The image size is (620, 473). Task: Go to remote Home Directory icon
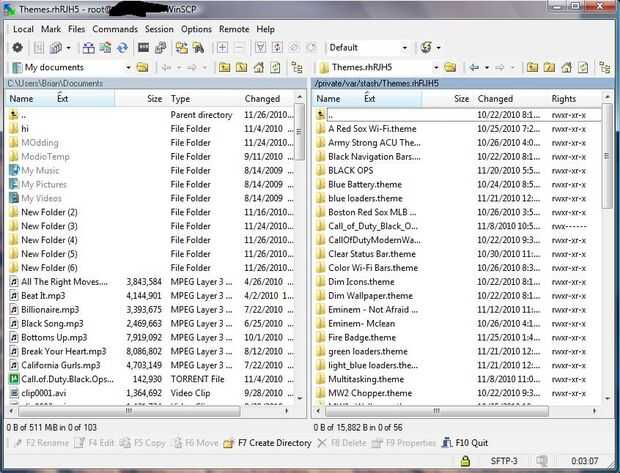[566, 68]
